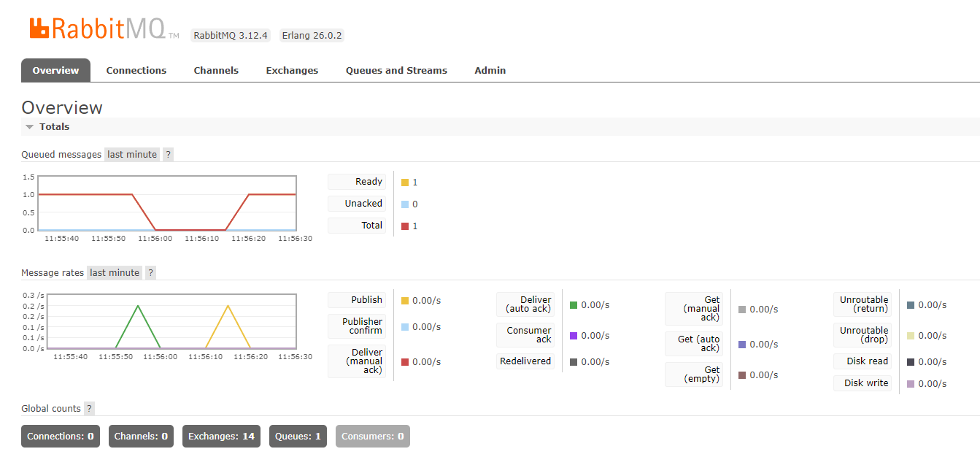This screenshot has width=980, height=457.
Task: Click the Publish 0.00/s rate value
Action: pyautogui.click(x=427, y=301)
